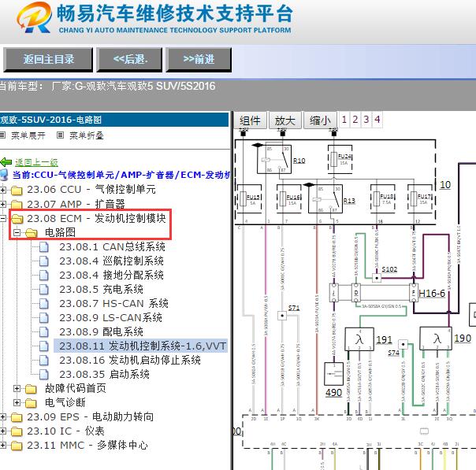
Task: Open 23.08.35 启动系统 diagram
Action: 105,374
